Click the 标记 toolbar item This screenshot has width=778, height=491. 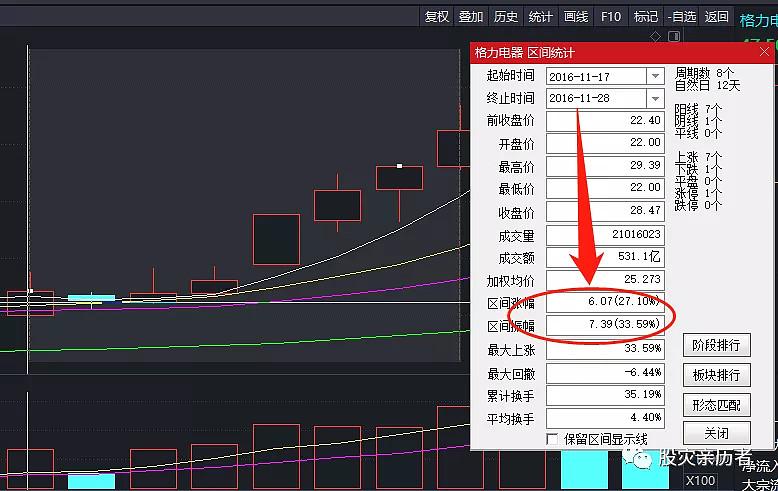pyautogui.click(x=646, y=16)
